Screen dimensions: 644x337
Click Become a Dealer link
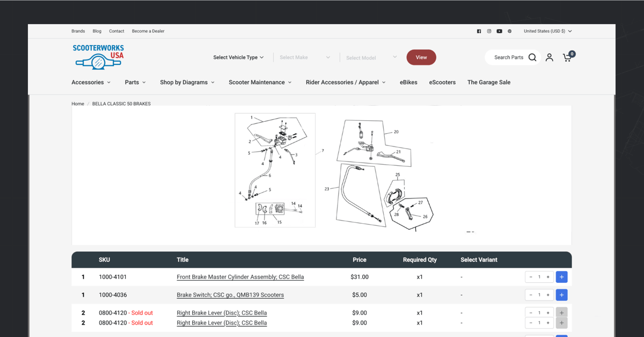tap(148, 31)
